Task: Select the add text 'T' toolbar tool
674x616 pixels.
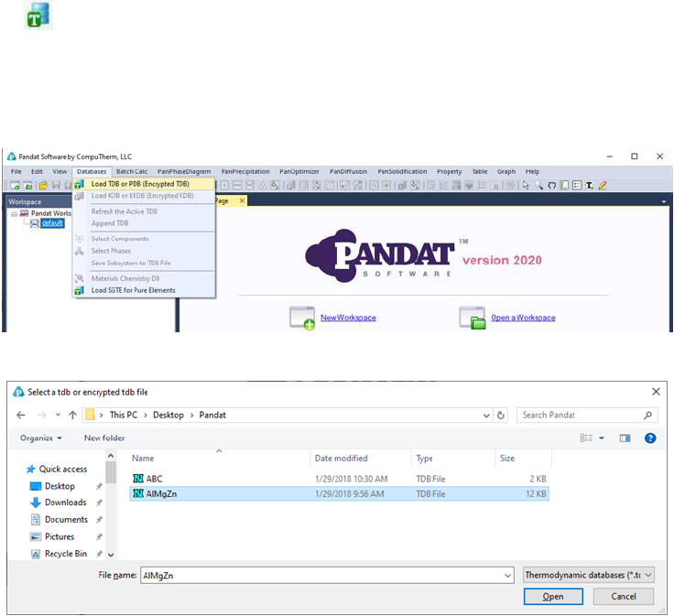Action: (x=590, y=185)
